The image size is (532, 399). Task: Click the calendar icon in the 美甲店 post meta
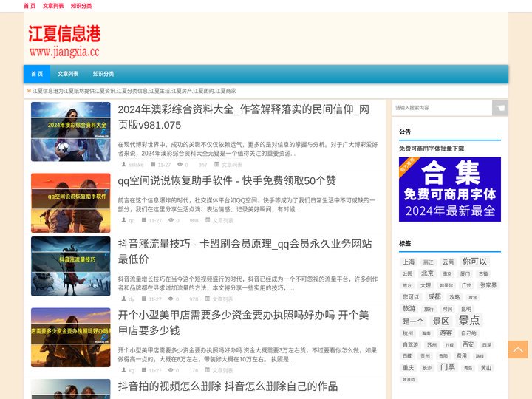tap(144, 370)
